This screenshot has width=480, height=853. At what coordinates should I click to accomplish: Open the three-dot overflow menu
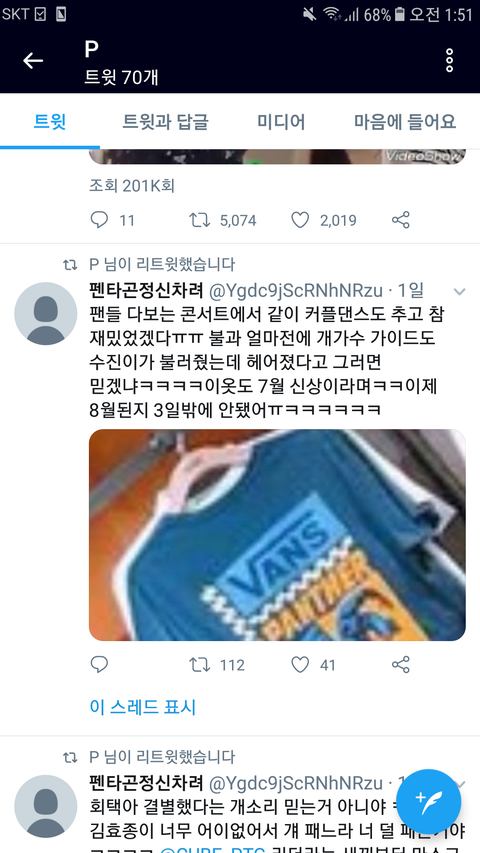(450, 60)
